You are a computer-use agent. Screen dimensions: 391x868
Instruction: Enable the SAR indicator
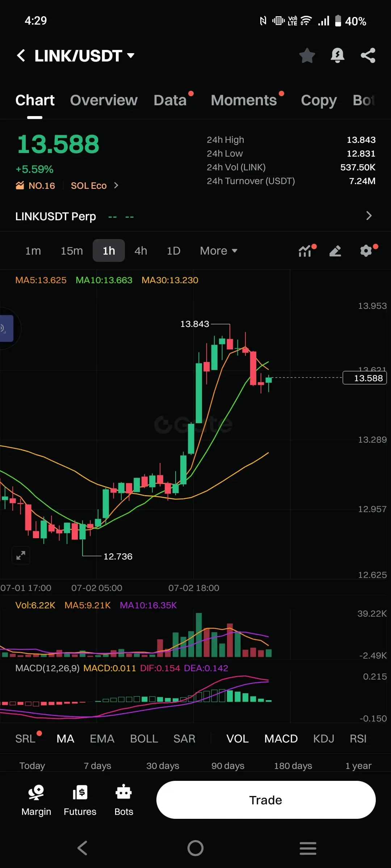pyautogui.click(x=184, y=739)
